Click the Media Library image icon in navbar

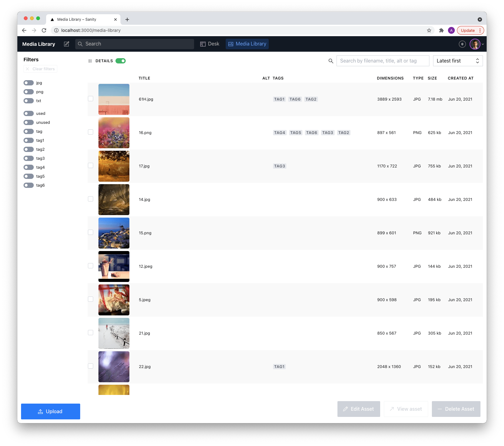point(231,44)
